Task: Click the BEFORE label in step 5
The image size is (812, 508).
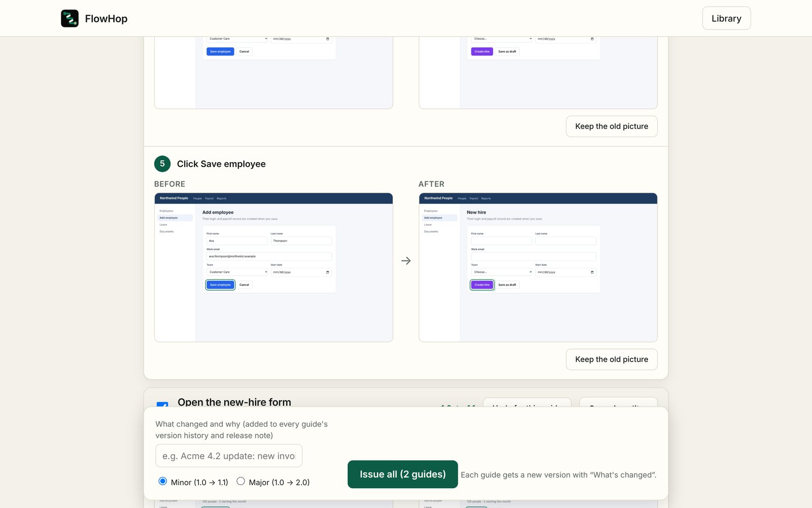Action: (x=170, y=184)
